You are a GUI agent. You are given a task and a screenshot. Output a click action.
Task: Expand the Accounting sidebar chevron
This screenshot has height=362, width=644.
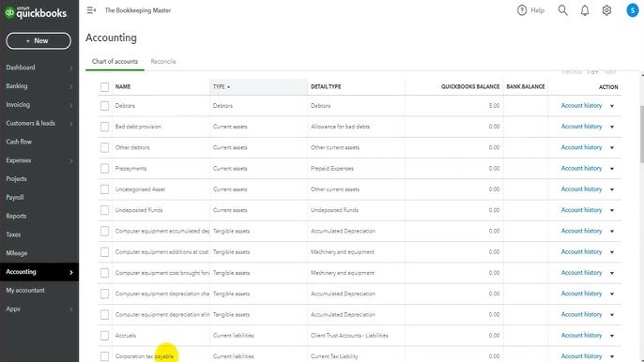coord(71,272)
